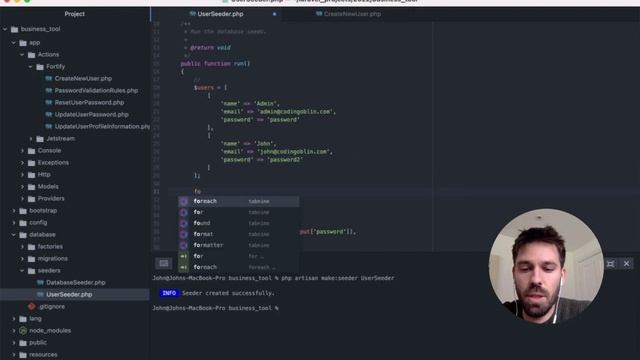Click the DatabaseSeeder.php file icon
The width and height of the screenshot is (640, 360).
(x=40, y=282)
